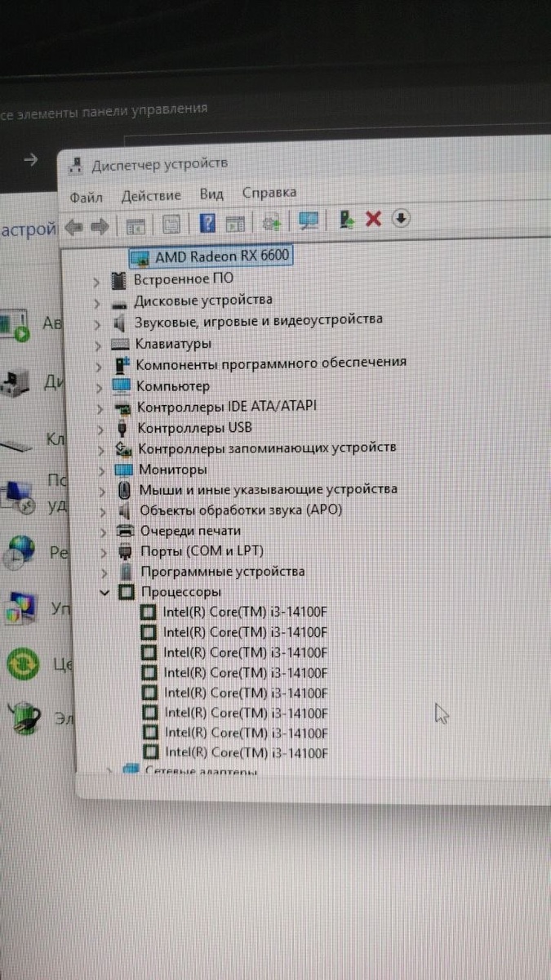
Task: Disable device using the down-arrow circle icon
Action: tap(401, 217)
